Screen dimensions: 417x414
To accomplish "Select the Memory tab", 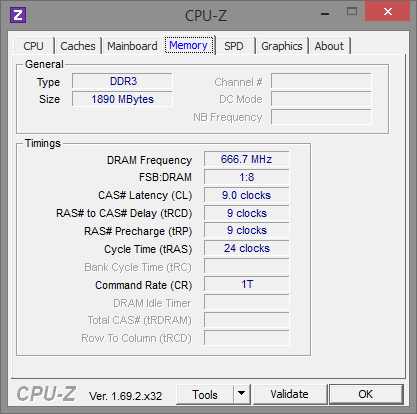I will (x=189, y=45).
